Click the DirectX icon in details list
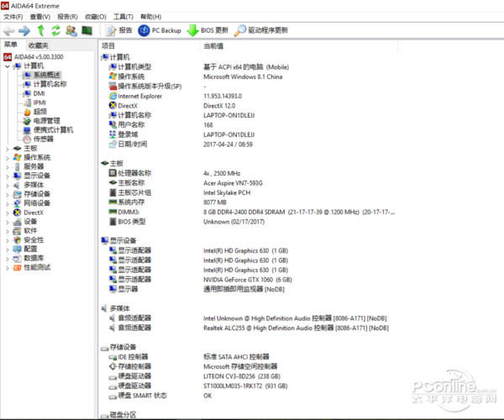The image size is (504, 420). click(113, 105)
